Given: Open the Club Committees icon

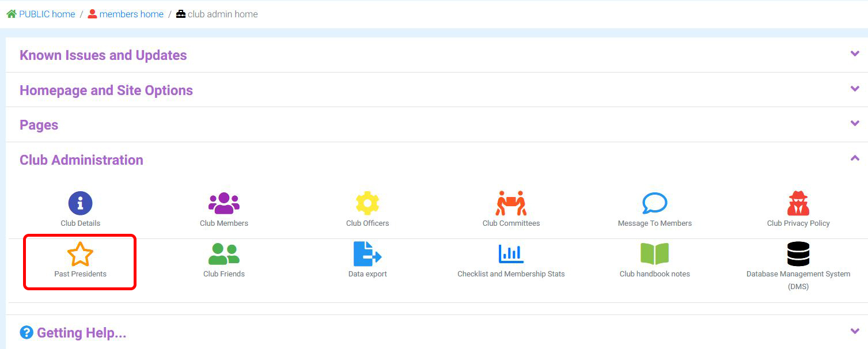Looking at the screenshot, I should tap(511, 203).
